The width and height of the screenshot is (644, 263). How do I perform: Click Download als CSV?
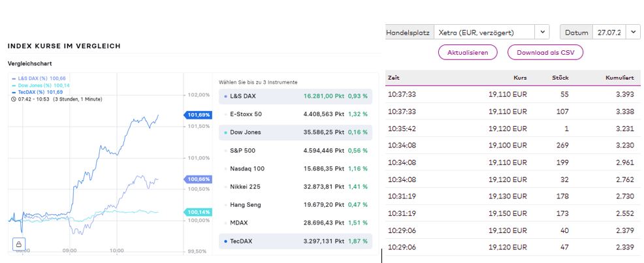(x=545, y=53)
